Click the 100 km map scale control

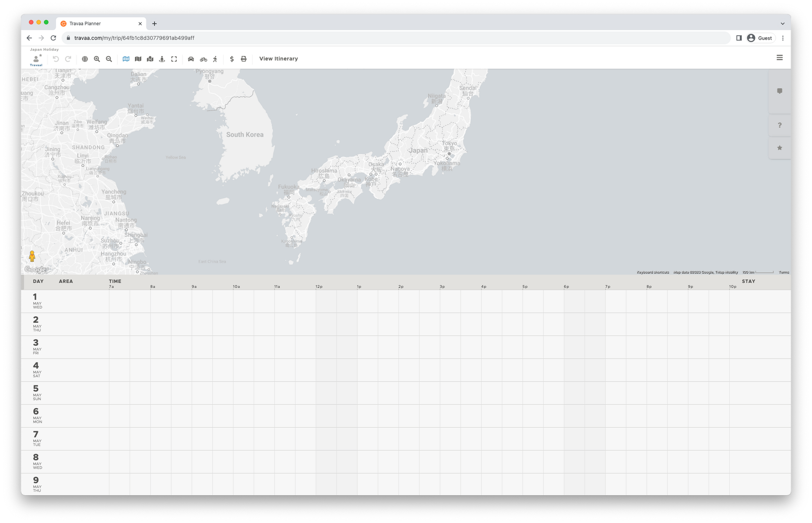click(x=758, y=272)
